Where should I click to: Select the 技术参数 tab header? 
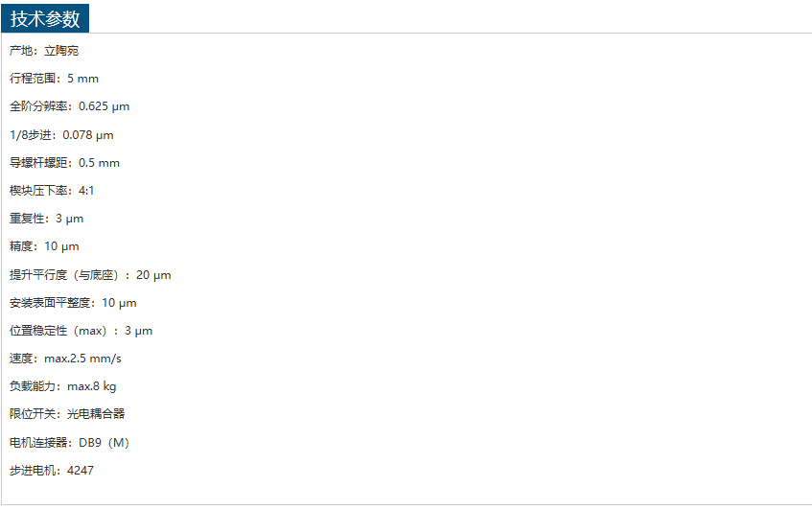(x=45, y=18)
